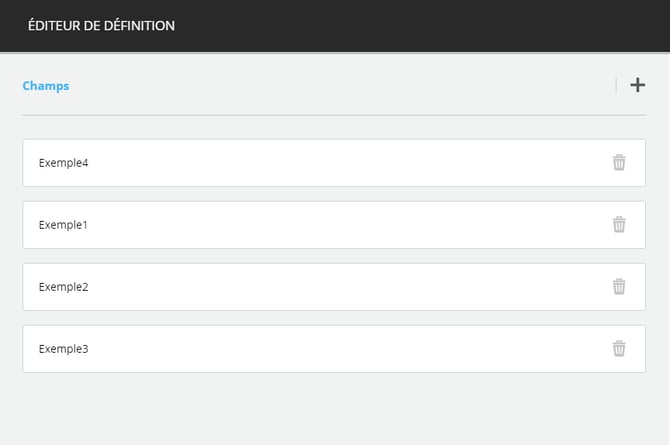670x445 pixels.
Task: Click the vertical separator beside the plus icon
Action: point(616,85)
